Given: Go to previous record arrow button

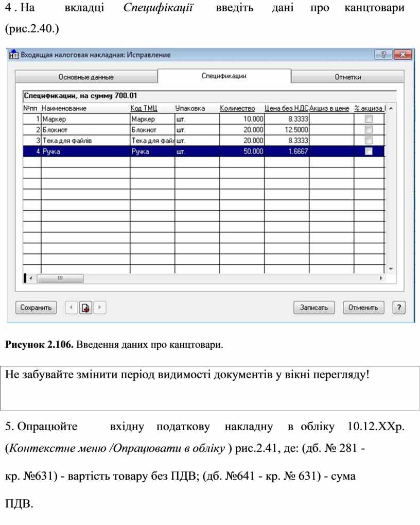Looking at the screenshot, I should (71, 307).
